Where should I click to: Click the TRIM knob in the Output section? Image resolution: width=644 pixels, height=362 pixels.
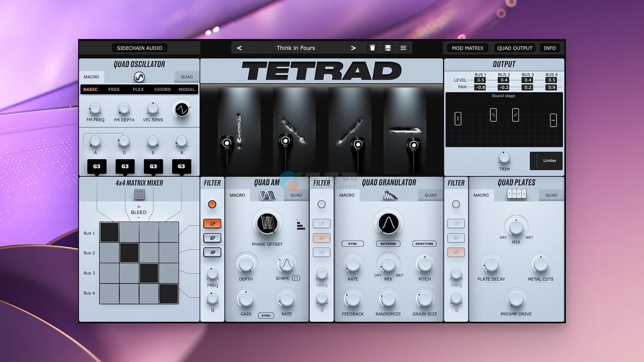click(504, 158)
